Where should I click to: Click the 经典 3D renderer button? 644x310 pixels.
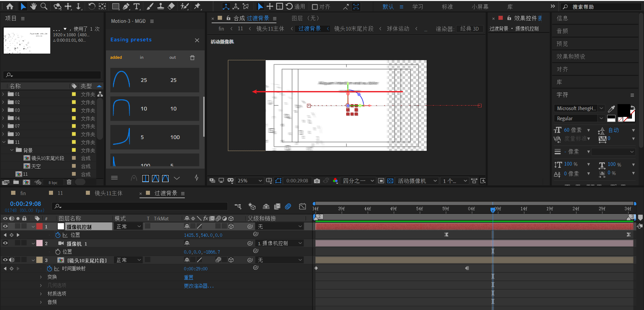coord(470,29)
